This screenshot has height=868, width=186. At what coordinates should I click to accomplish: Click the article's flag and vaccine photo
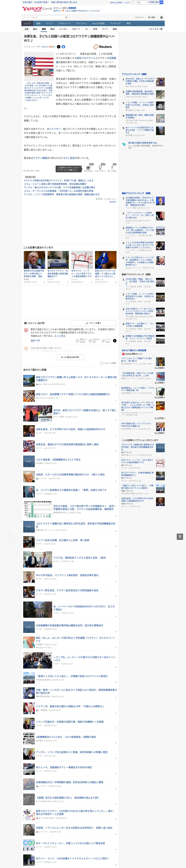39,66
